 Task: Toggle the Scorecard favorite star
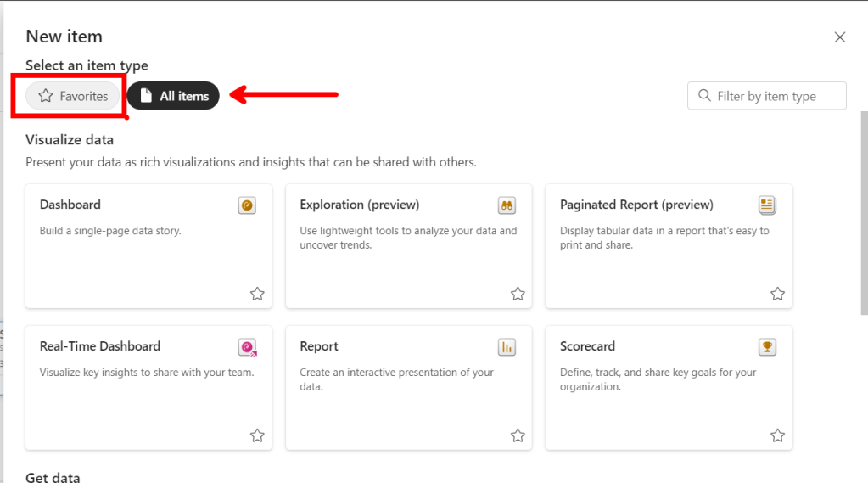777,435
